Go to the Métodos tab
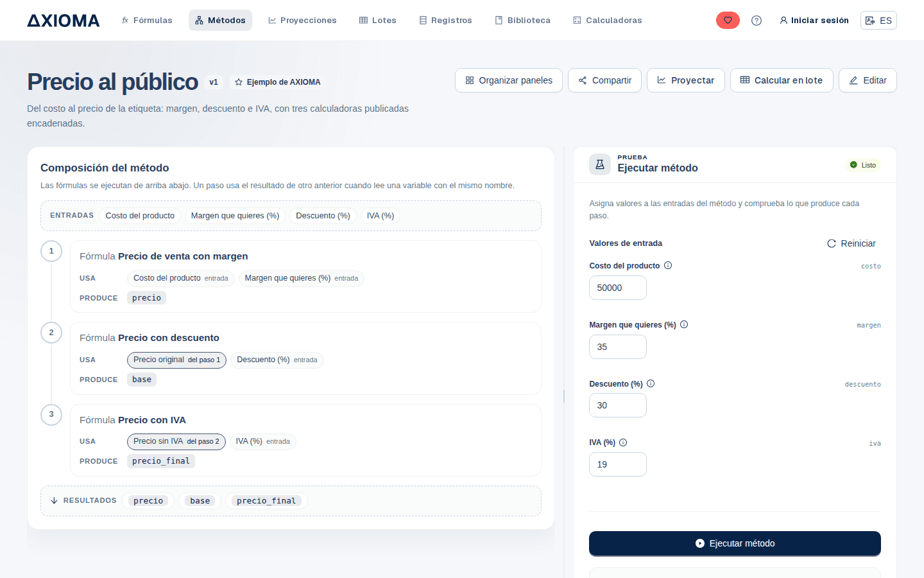 pyautogui.click(x=220, y=21)
